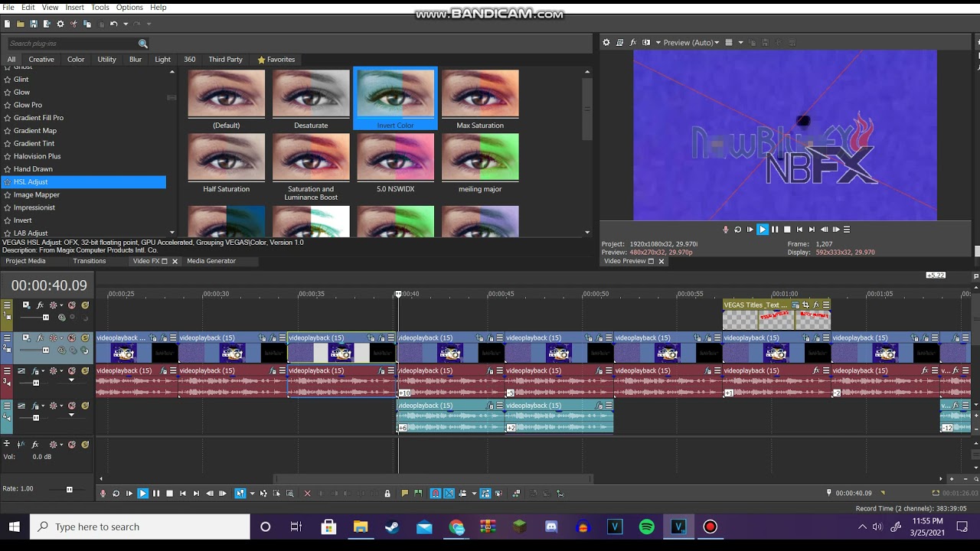Click Play button on timeline transport bar
Image resolution: width=980 pixels, height=551 pixels.
[x=142, y=494]
